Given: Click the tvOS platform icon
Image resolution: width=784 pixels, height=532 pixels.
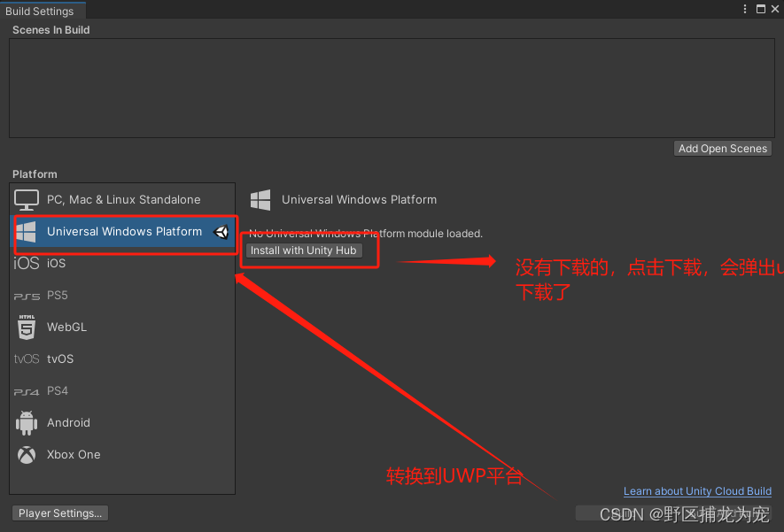Looking at the screenshot, I should click(27, 359).
